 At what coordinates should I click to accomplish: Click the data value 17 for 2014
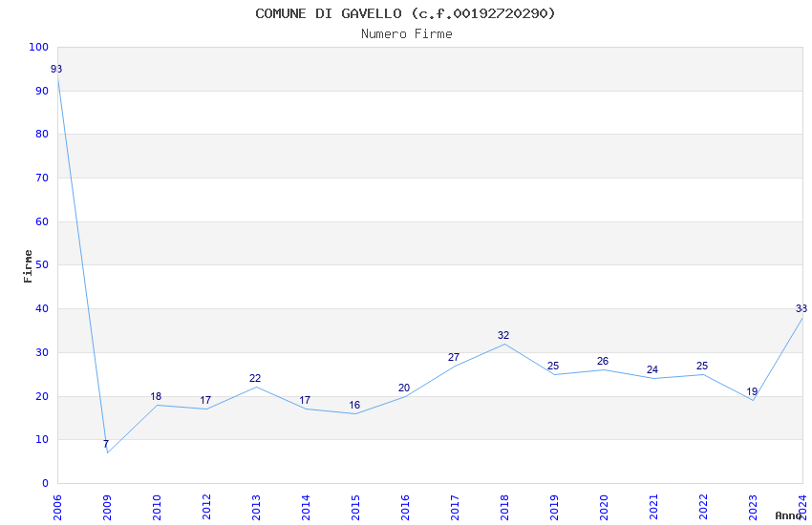coord(305,400)
